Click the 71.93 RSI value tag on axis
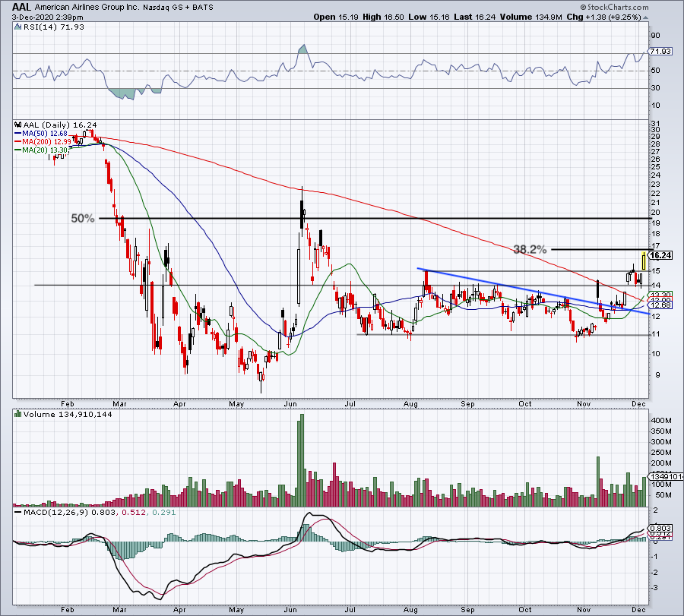 coord(660,52)
